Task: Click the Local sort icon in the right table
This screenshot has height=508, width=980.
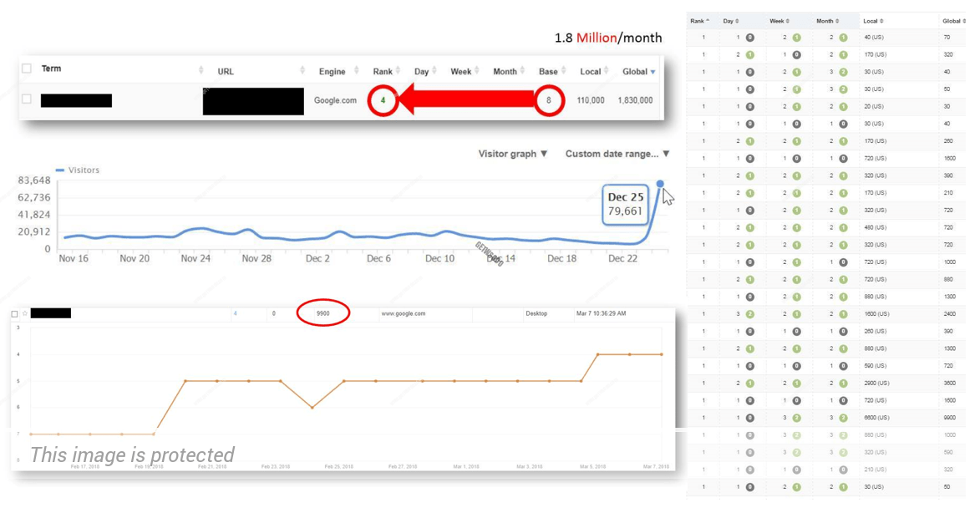Action: [x=881, y=21]
